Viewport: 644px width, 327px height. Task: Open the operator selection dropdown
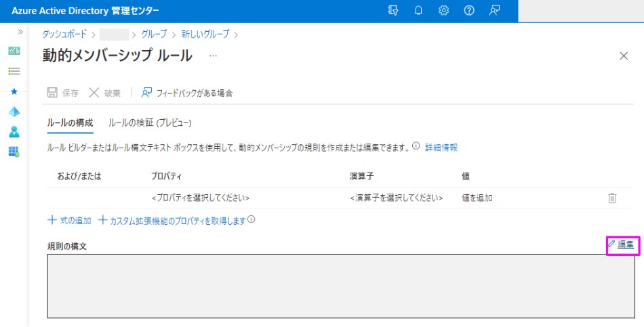pyautogui.click(x=396, y=198)
